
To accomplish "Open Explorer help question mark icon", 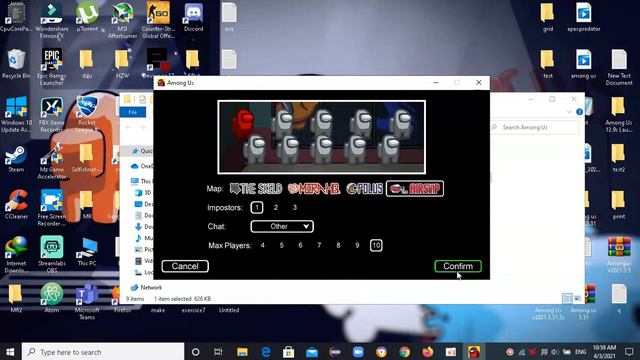I will (579, 112).
